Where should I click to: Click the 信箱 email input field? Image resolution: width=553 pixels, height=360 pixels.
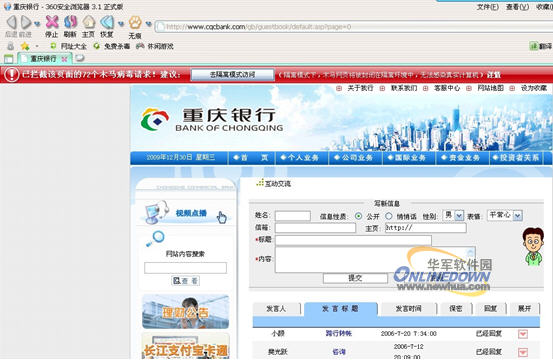point(315,228)
